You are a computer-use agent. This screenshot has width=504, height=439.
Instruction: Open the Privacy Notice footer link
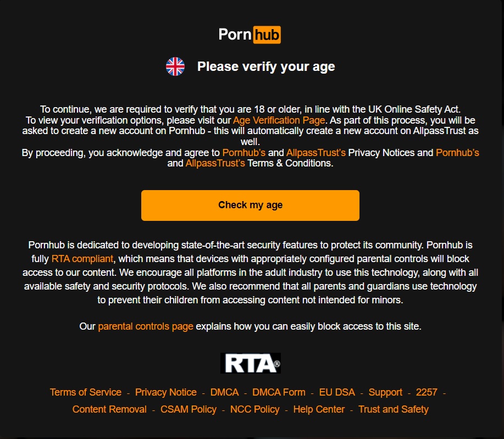coord(166,392)
